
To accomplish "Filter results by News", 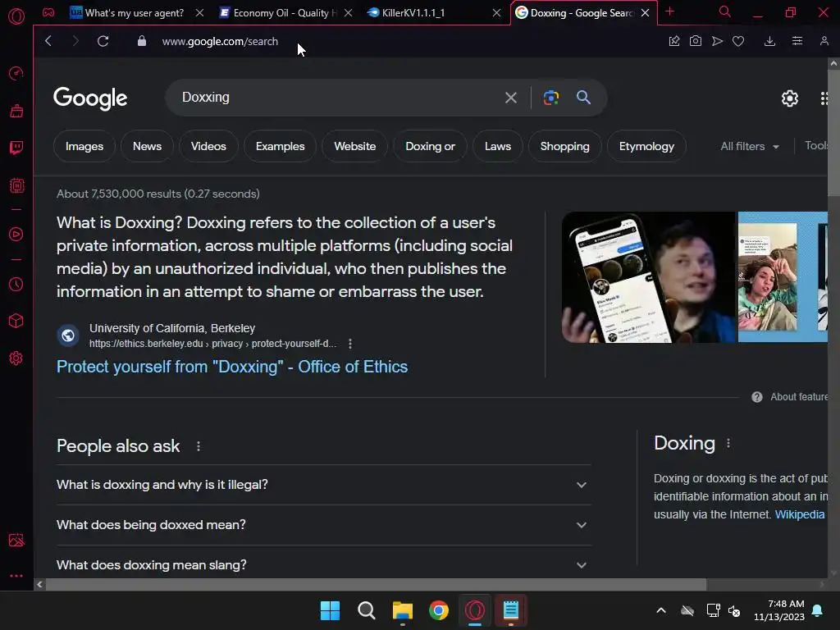I will 147,146.
